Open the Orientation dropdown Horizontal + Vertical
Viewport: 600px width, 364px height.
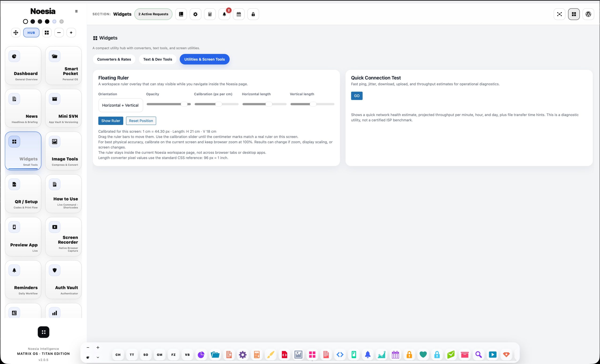(x=120, y=105)
